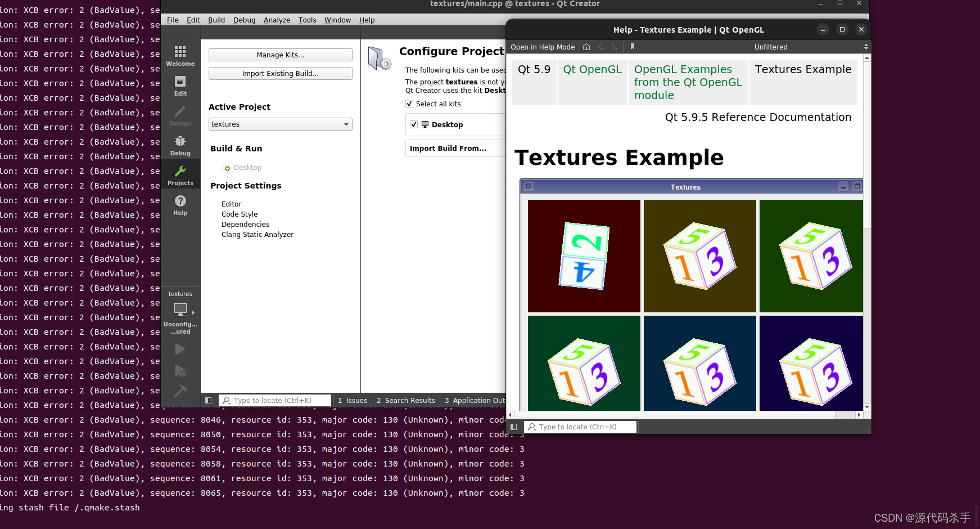The height and width of the screenshot is (529, 980).
Task: Go to Help home page icon
Action: 586,47
